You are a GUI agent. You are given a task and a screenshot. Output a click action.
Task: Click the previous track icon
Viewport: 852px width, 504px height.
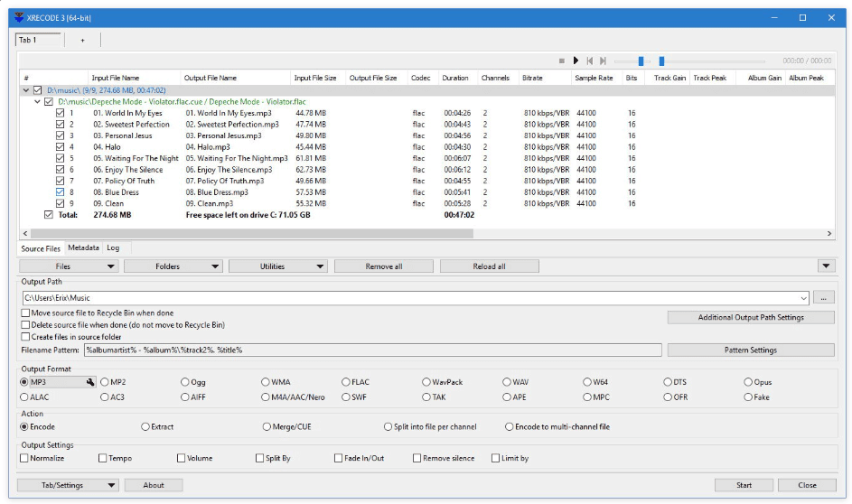click(x=590, y=61)
